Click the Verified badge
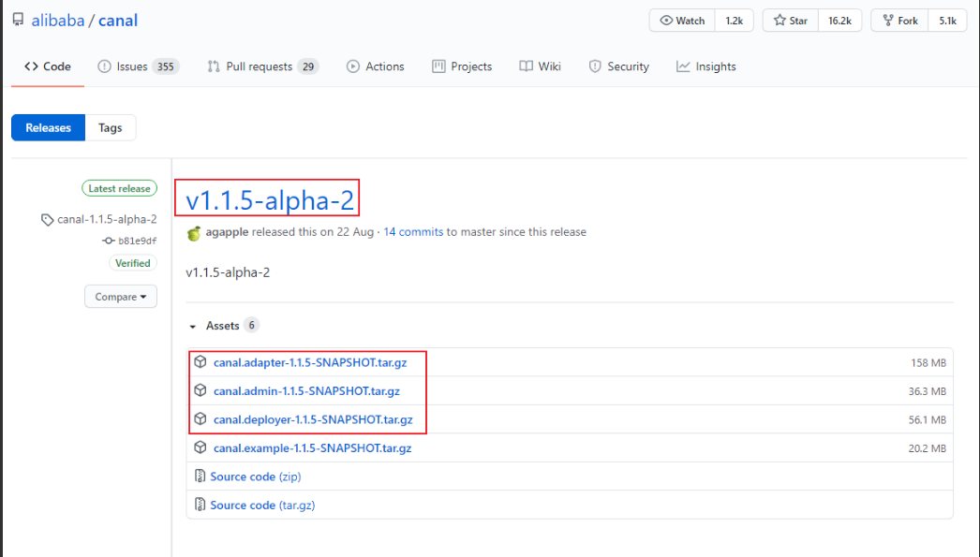The width and height of the screenshot is (980, 557). pyautogui.click(x=132, y=263)
